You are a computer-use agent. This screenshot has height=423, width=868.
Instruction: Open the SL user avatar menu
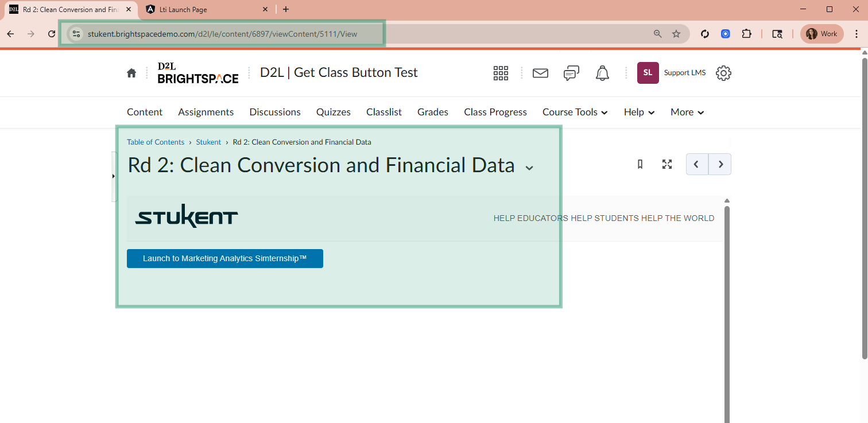pos(648,73)
